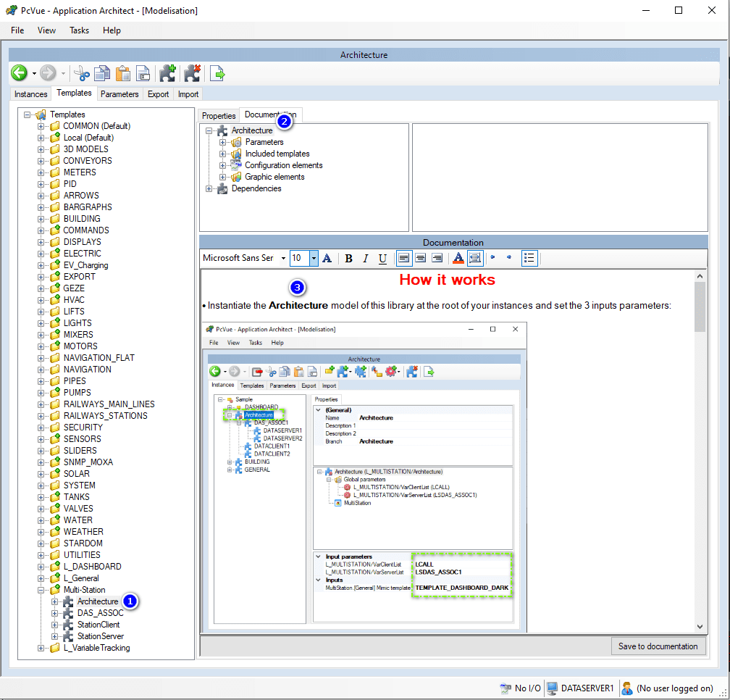This screenshot has height=700, width=730.
Task: Expand the HVAC template folder
Action: [x=41, y=300]
